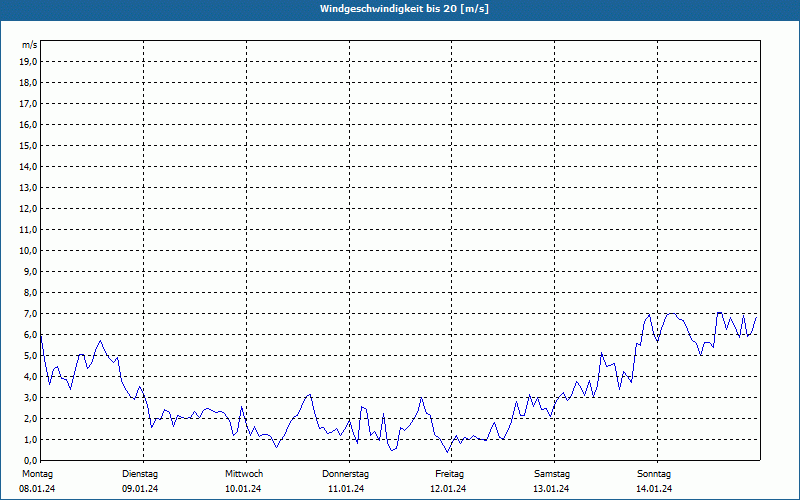
Task: Click the 12,0 y-axis label
Action: [x=28, y=209]
